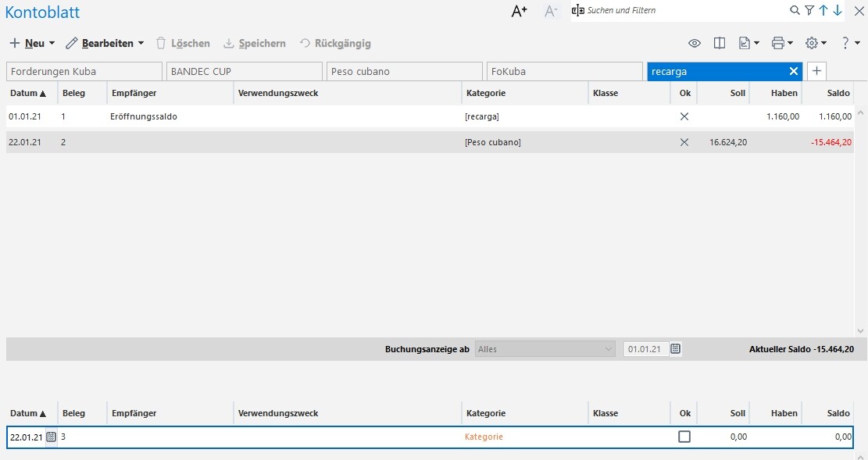The image size is (868, 460).
Task: Close the Kontoblatt window
Action: click(859, 10)
